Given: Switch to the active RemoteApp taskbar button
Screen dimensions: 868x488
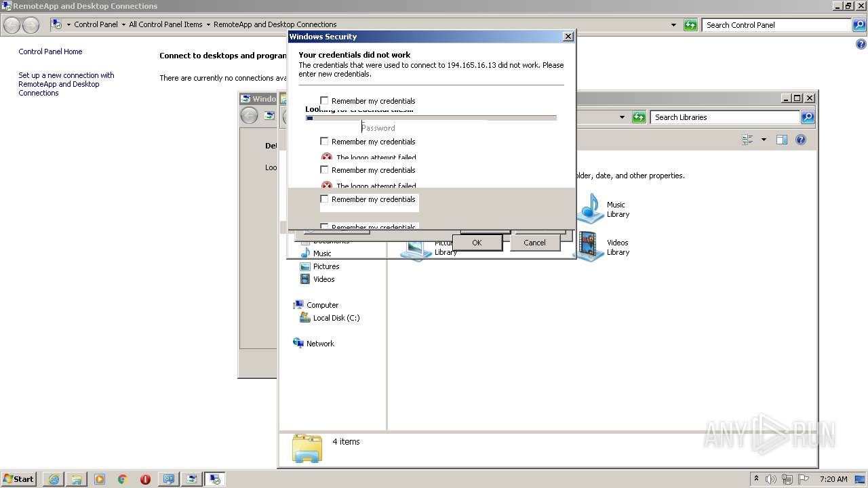Looking at the screenshot, I should point(215,479).
